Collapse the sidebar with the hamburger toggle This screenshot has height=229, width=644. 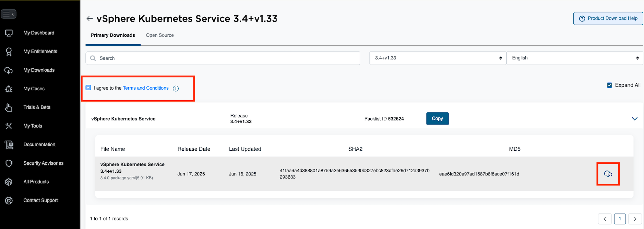point(9,14)
